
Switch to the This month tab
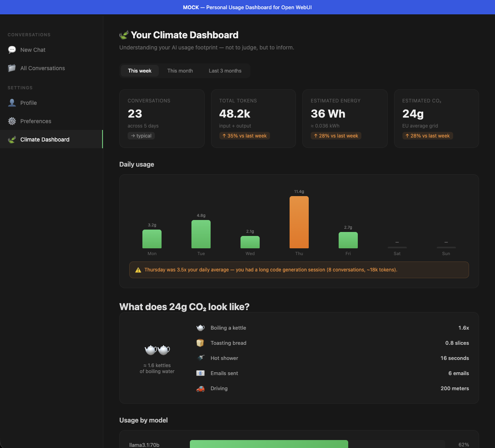coord(180,71)
